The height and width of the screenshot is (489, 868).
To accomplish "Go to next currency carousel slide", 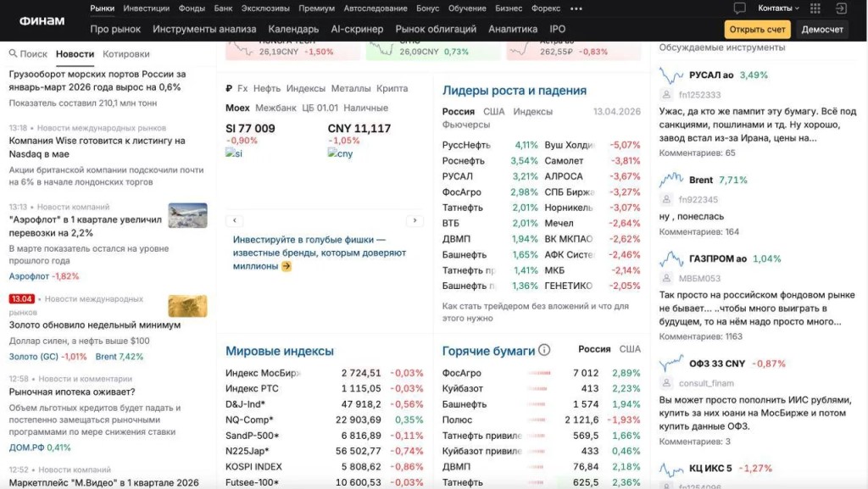I will point(415,220).
